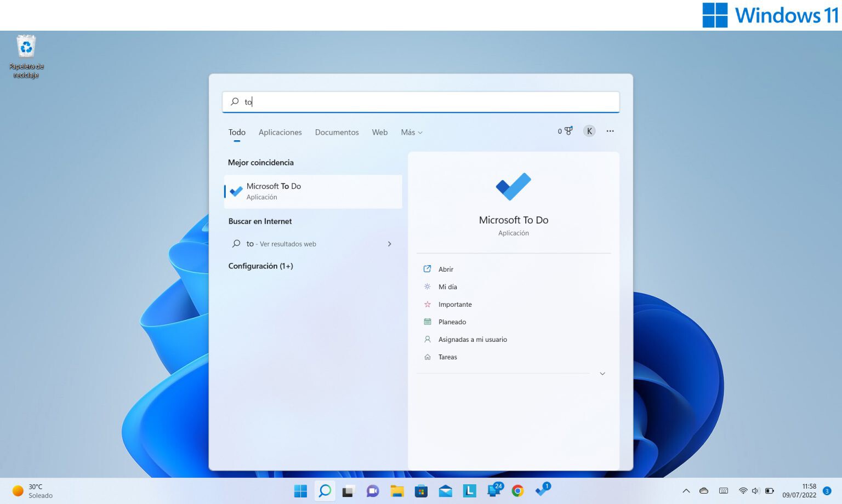Open the Configuración (1+) results section

pyautogui.click(x=261, y=266)
